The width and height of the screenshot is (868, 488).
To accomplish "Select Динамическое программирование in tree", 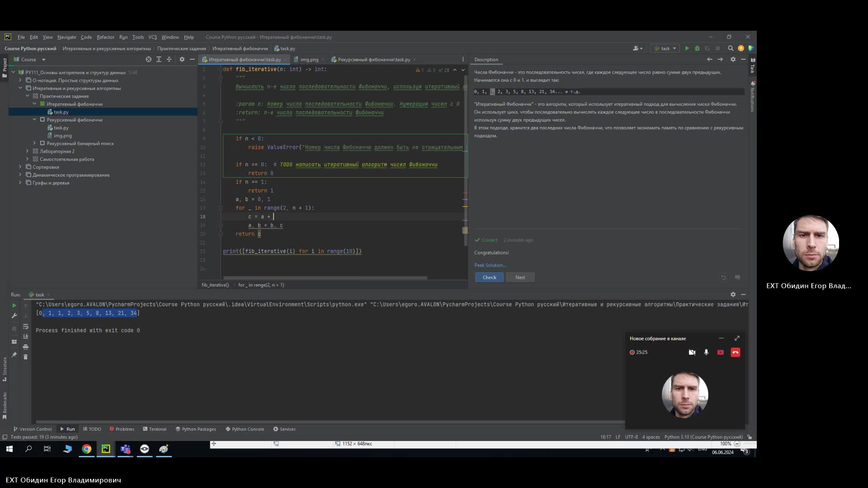I will [71, 175].
